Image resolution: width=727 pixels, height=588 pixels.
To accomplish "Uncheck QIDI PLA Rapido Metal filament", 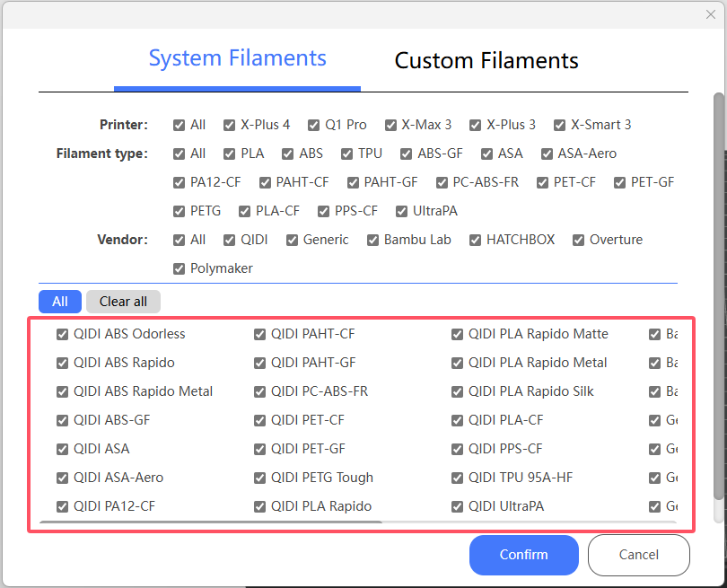I will tap(457, 363).
